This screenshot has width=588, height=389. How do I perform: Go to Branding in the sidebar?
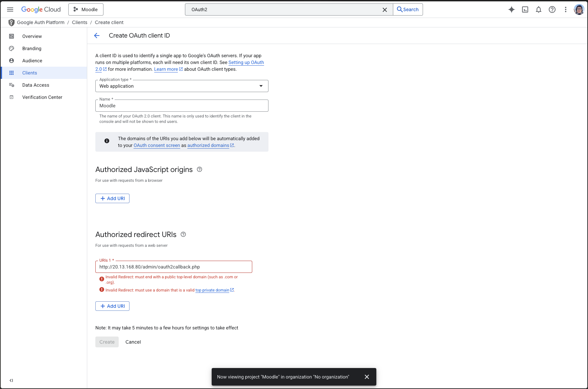pyautogui.click(x=32, y=48)
